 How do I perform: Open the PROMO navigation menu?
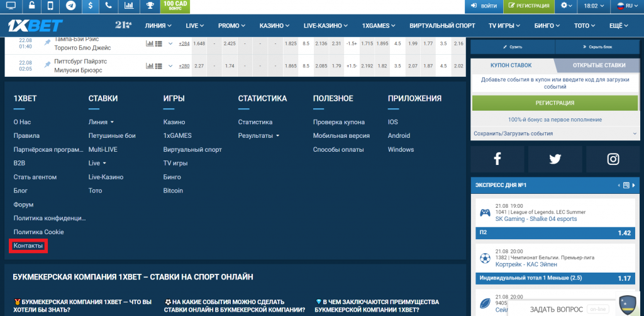(x=231, y=25)
